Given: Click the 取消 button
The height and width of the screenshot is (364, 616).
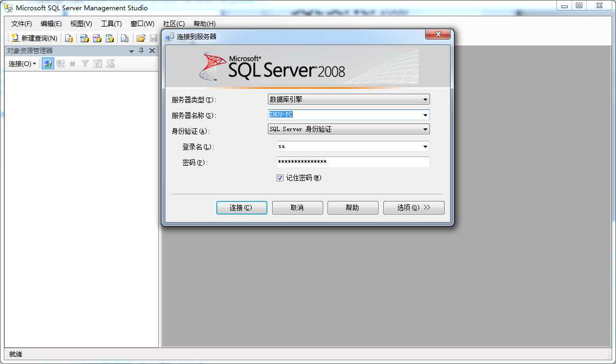Looking at the screenshot, I should tap(297, 207).
